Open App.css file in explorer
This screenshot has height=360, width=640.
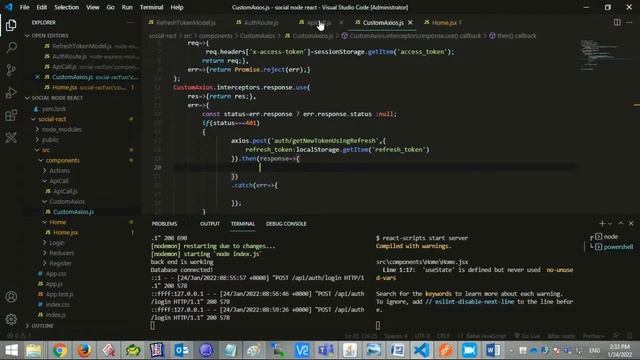tap(56, 273)
